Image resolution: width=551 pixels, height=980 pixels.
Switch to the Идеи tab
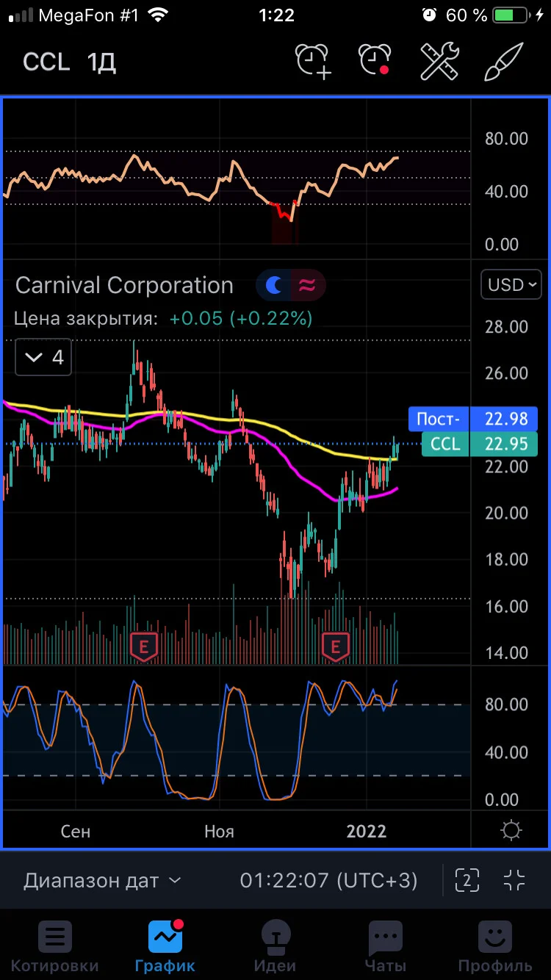tap(275, 947)
